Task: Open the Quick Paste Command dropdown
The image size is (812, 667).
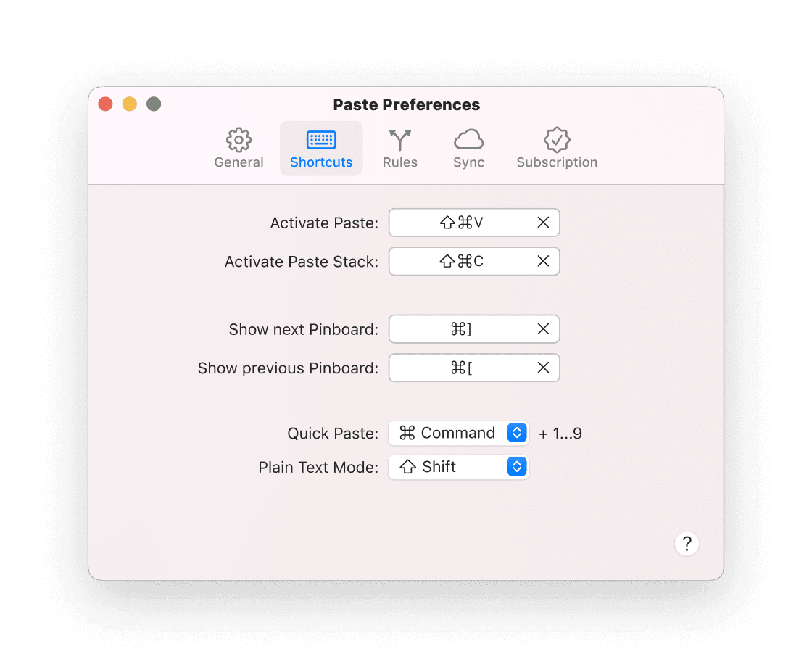Action: [459, 433]
